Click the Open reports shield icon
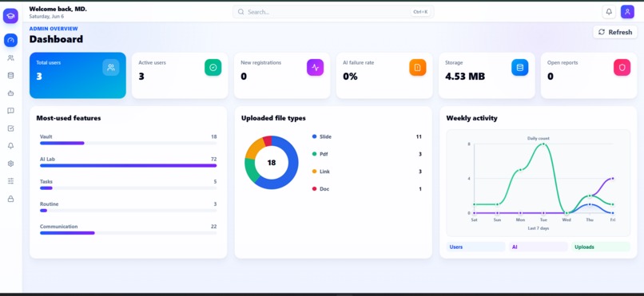Image resolution: width=644 pixels, height=296 pixels. 622,68
